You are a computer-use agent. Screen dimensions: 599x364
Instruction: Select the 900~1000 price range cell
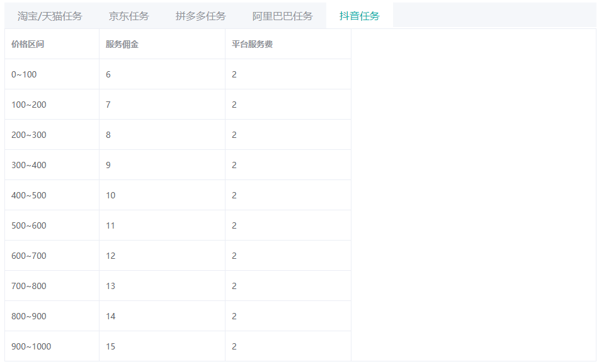tap(52, 346)
